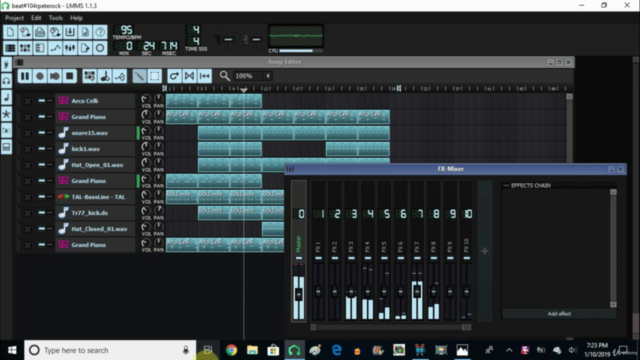Open My Computer sidebar tab
Screen dimensions: 640x360
point(6,147)
